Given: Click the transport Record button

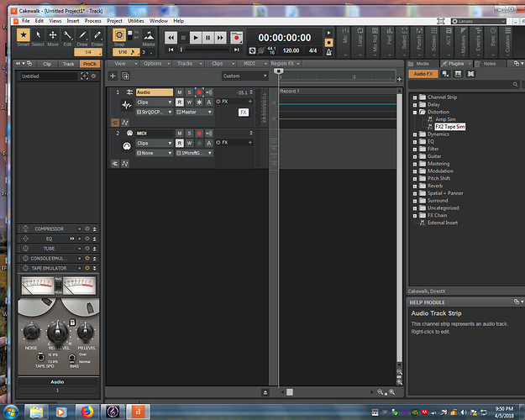Looking at the screenshot, I should point(236,38).
